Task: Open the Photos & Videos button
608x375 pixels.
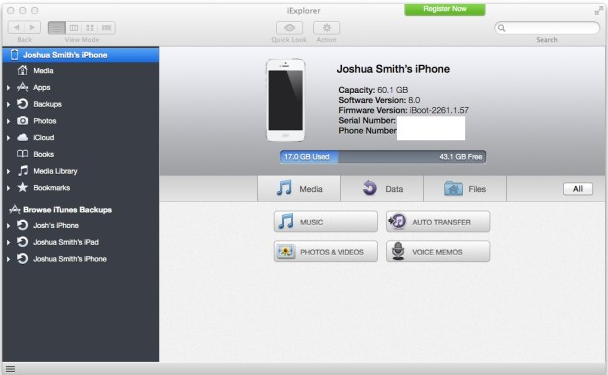Action: click(x=326, y=251)
